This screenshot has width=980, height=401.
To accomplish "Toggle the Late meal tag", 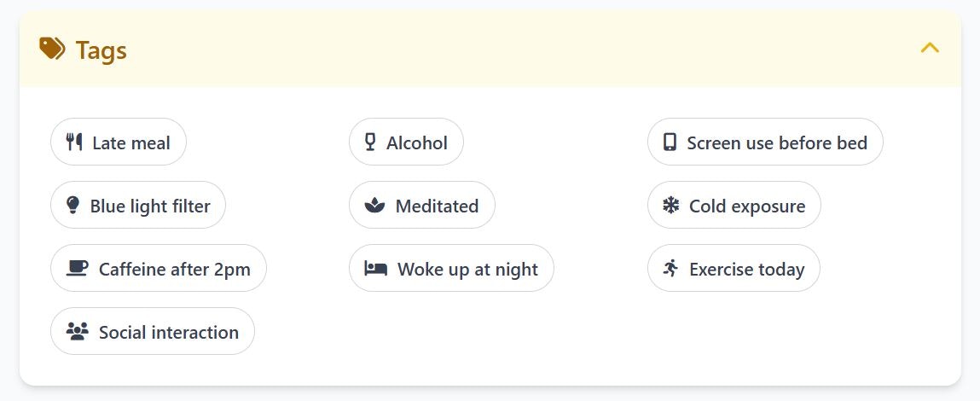I will (118, 142).
